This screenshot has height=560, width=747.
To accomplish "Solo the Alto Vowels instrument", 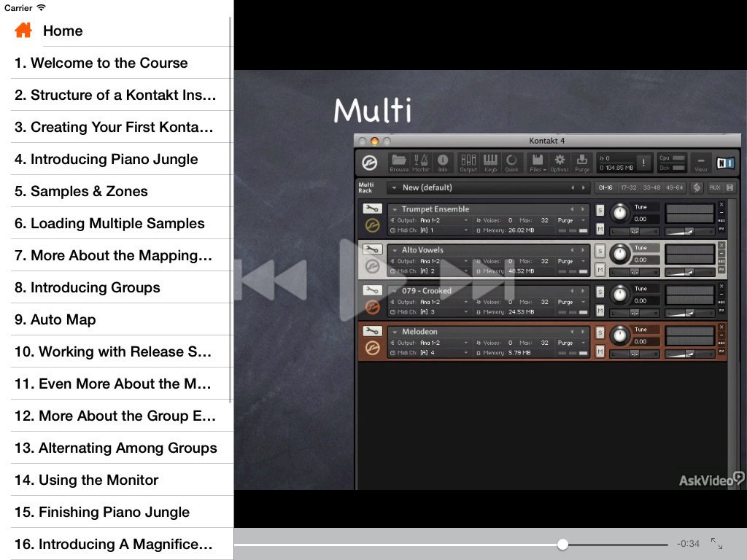I will coord(600,251).
